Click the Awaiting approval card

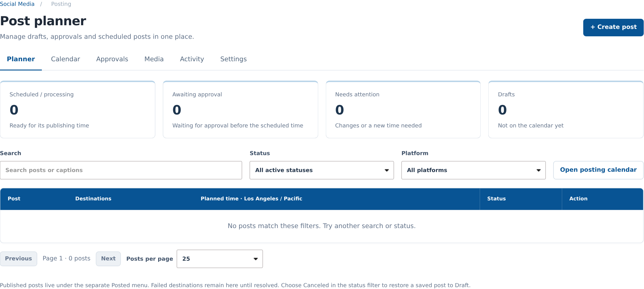[x=240, y=110]
